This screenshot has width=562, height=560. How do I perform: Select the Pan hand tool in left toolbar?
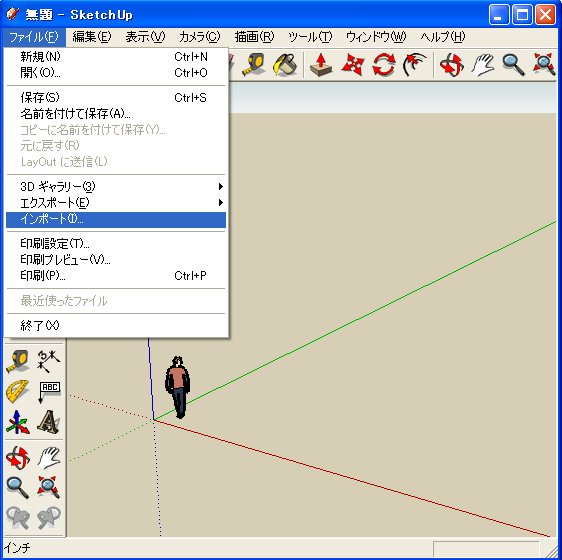[49, 458]
